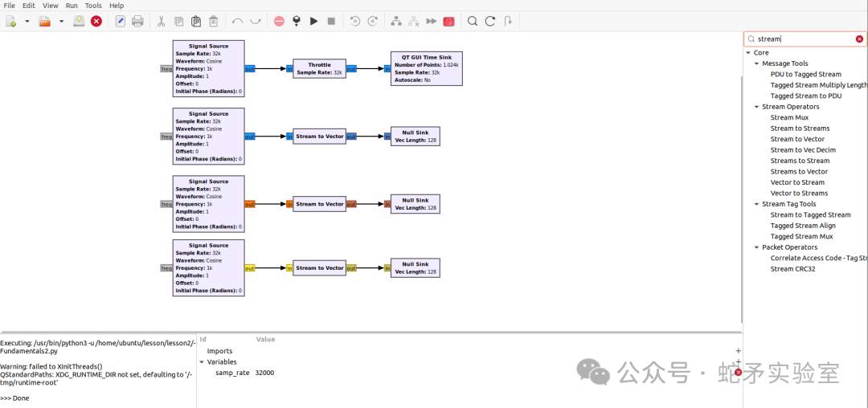The width and height of the screenshot is (868, 408).
Task: Open the Edit menu
Action: 29,6
